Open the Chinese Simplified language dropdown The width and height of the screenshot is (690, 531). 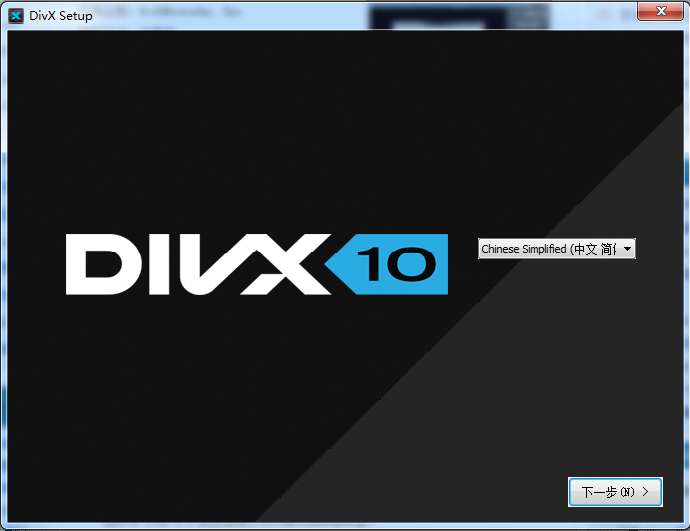[x=557, y=249]
